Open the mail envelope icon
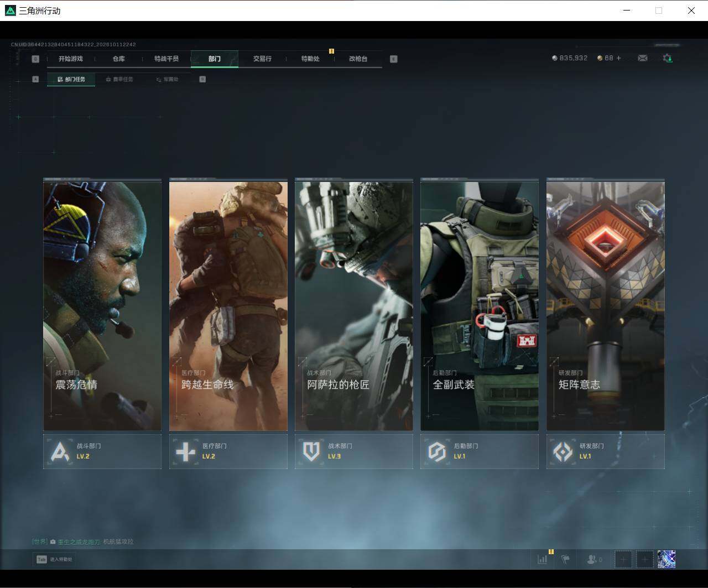This screenshot has height=588, width=708. pyautogui.click(x=643, y=58)
